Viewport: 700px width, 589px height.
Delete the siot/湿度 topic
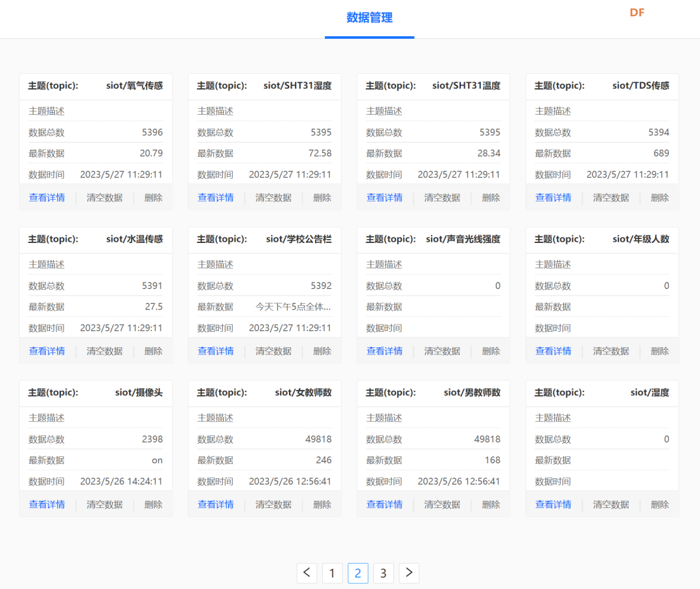click(659, 504)
